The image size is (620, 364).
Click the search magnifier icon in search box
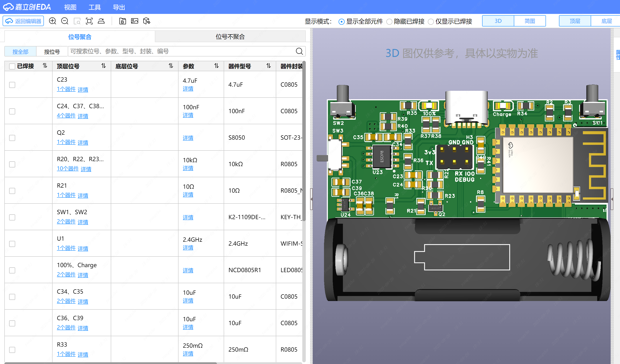point(299,51)
